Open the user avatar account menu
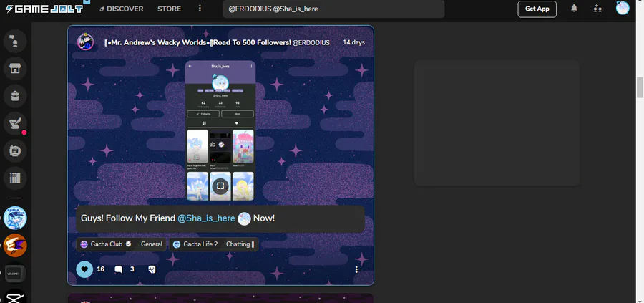 pos(623,8)
